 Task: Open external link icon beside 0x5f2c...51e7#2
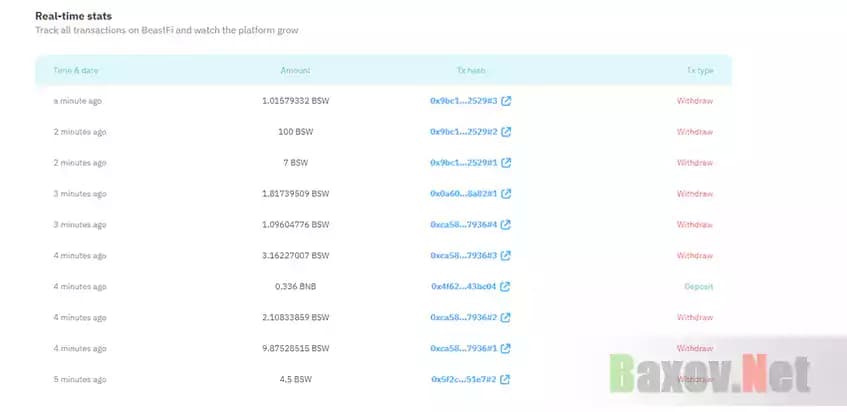pyautogui.click(x=506, y=380)
